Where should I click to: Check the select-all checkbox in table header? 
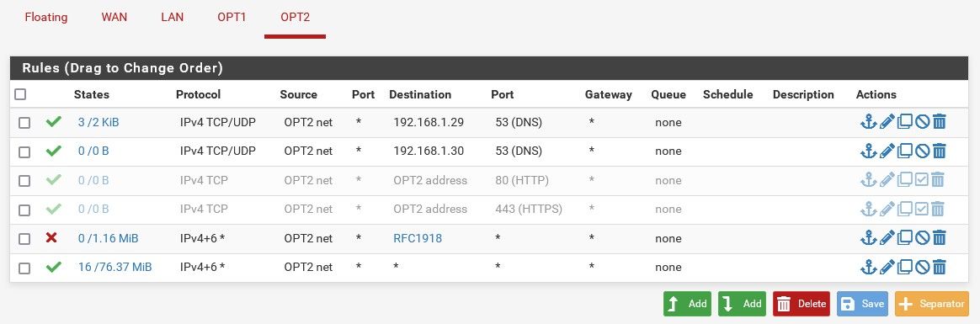tap(20, 94)
